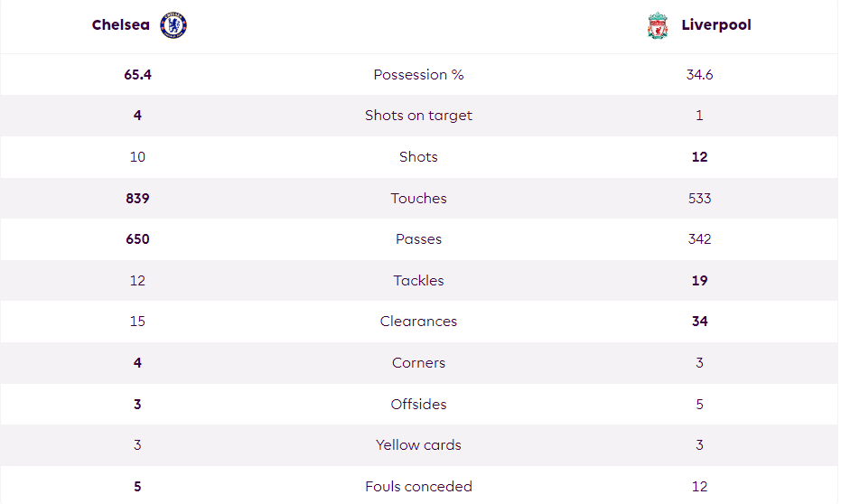Image resolution: width=841 pixels, height=504 pixels.
Task: Select the Possession % stat label
Action: pos(418,75)
